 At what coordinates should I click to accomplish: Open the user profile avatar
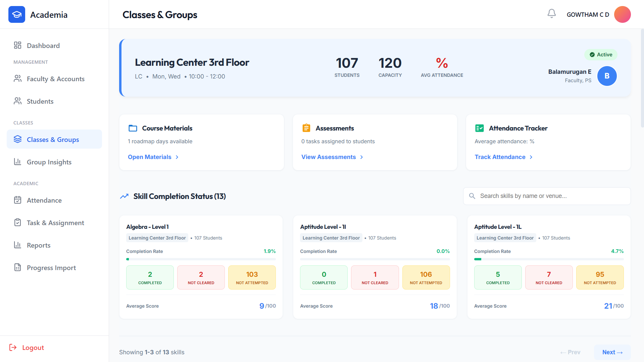pyautogui.click(x=622, y=14)
